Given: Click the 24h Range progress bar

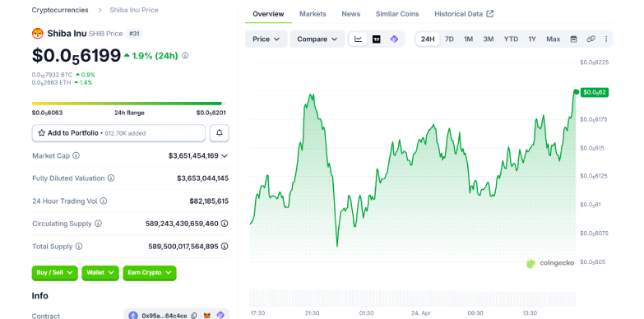Looking at the screenshot, I should 128,104.
